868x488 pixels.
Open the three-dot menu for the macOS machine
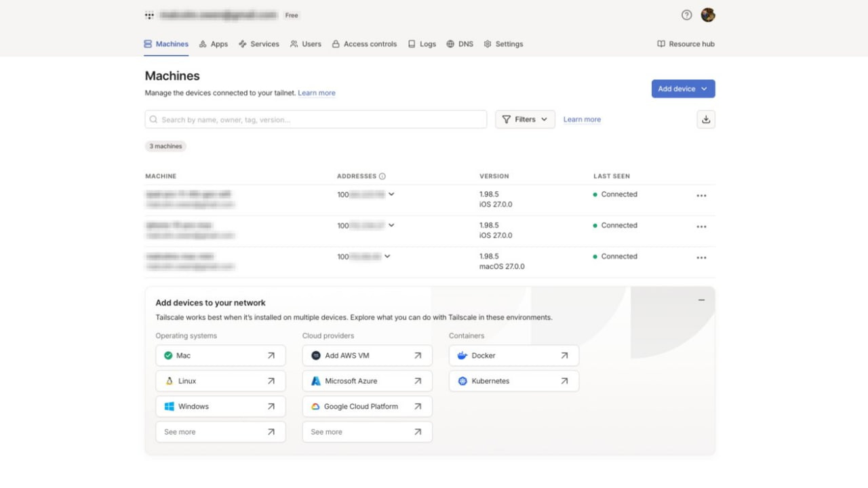point(701,258)
